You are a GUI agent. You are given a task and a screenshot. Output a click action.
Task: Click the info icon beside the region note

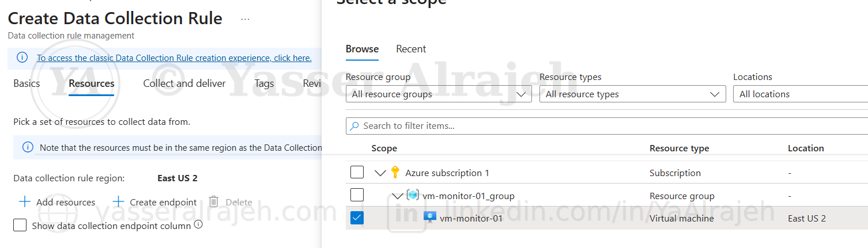28,147
